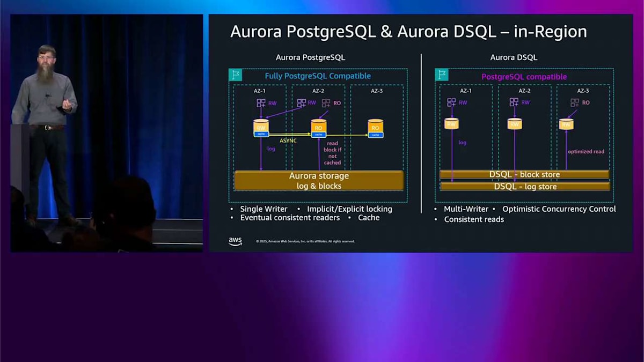The image size is (644, 362).
Task: Click the slide title mentioning in-Region
Action: tap(408, 32)
